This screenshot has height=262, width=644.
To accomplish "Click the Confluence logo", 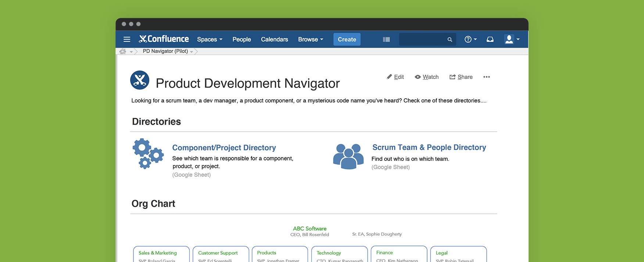I will 164,39.
